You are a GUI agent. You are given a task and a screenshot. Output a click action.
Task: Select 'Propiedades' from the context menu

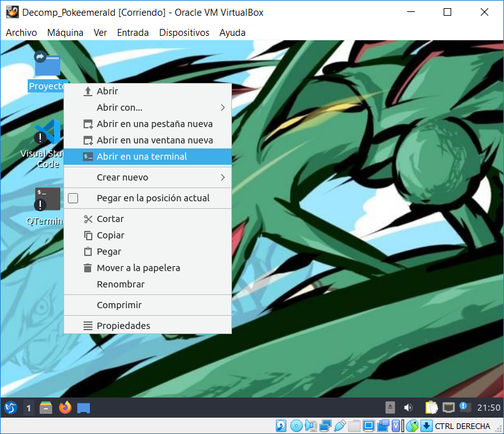123,326
